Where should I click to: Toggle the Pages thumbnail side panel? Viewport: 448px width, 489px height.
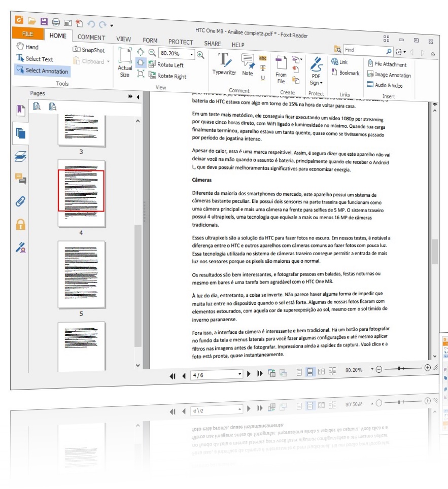(x=21, y=133)
